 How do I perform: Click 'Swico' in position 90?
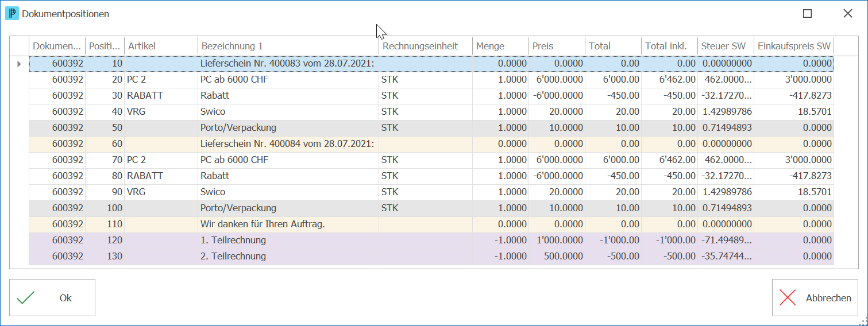pyautogui.click(x=213, y=192)
